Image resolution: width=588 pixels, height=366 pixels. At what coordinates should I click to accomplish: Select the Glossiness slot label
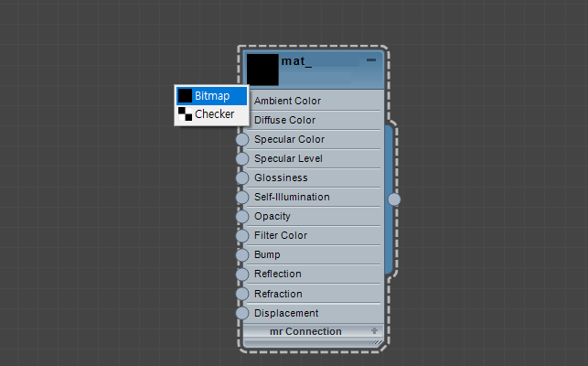(281, 178)
